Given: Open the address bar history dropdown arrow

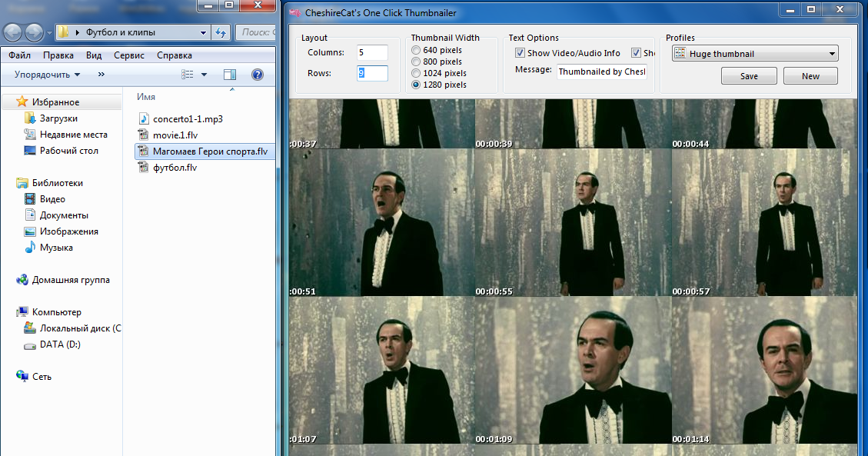Looking at the screenshot, I should [203, 32].
